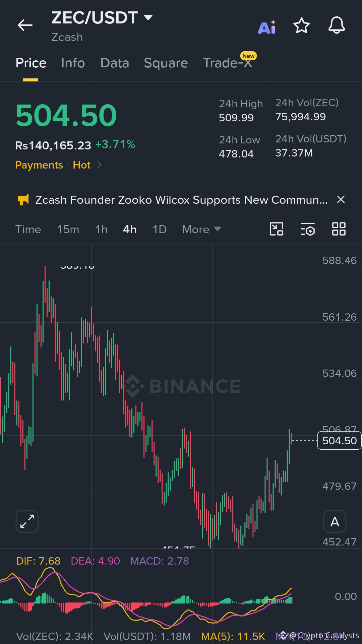
Task: Select the Time chart interval
Action: coord(28,230)
